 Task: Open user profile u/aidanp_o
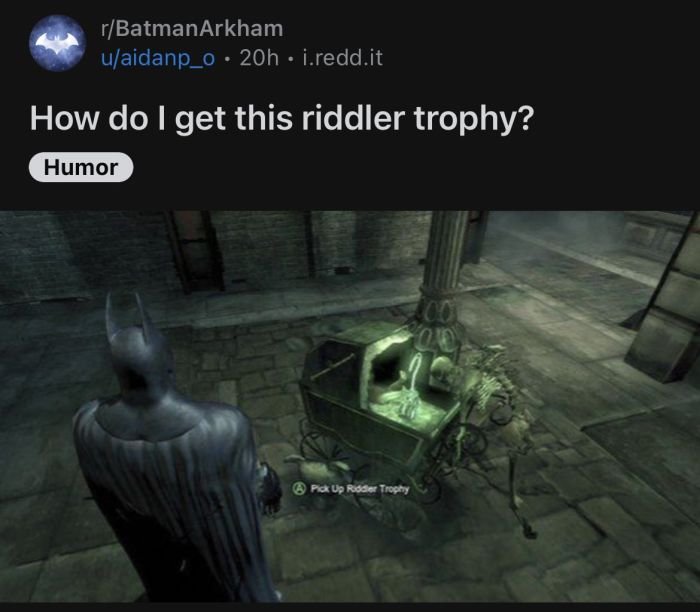point(158,58)
